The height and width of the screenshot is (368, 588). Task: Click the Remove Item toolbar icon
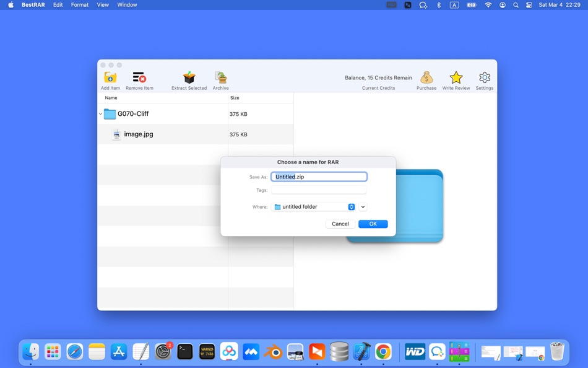tap(139, 77)
